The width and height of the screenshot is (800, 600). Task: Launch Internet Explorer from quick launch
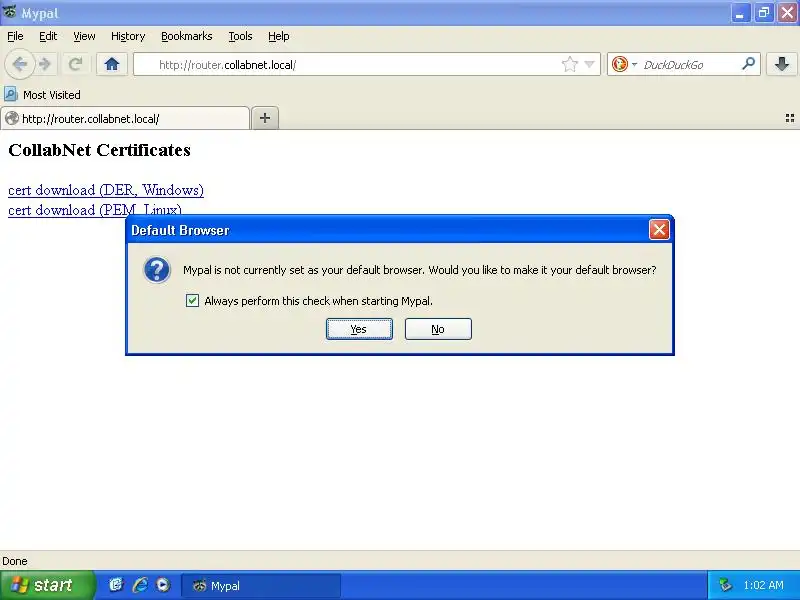[140, 585]
